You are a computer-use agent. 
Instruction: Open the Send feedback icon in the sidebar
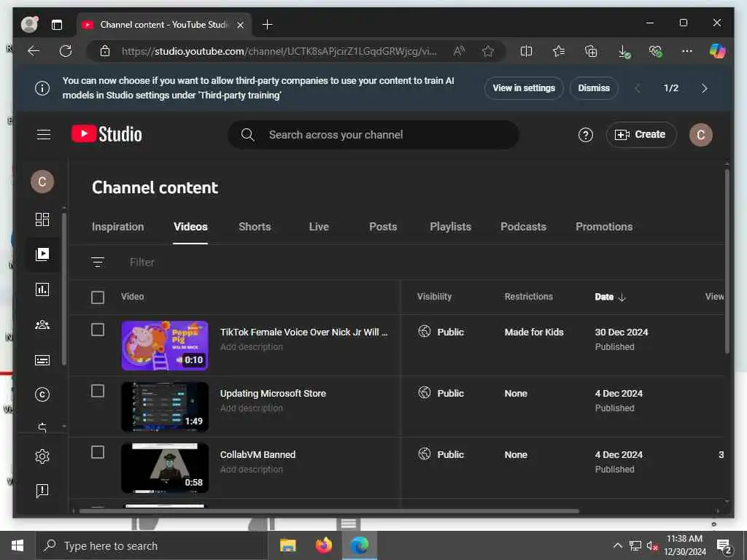(42, 491)
